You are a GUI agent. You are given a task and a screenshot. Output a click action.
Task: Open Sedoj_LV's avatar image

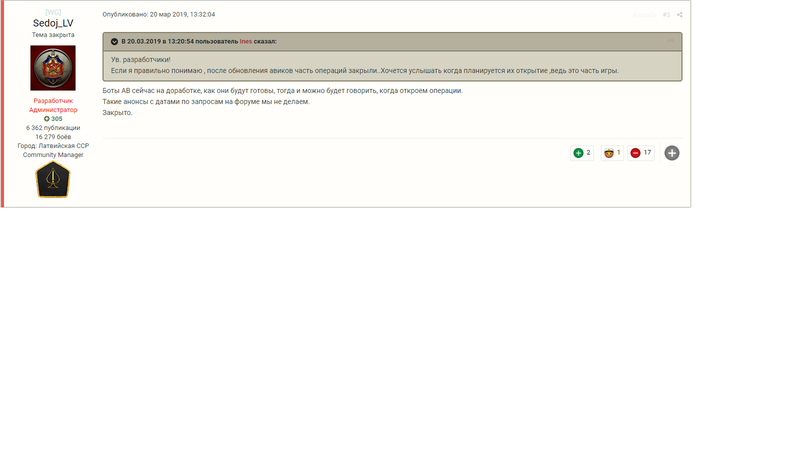[53, 68]
